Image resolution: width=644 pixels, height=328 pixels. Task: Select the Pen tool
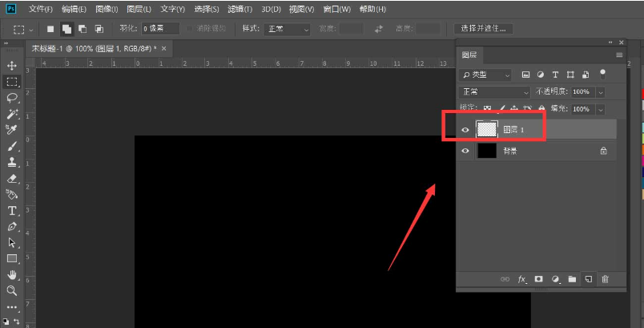pos(11,226)
